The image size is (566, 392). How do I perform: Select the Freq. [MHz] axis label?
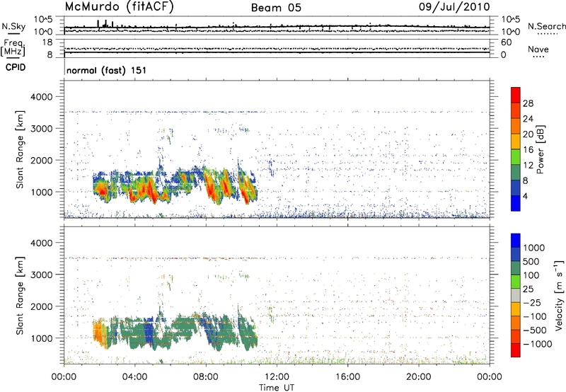pyautogui.click(x=13, y=47)
